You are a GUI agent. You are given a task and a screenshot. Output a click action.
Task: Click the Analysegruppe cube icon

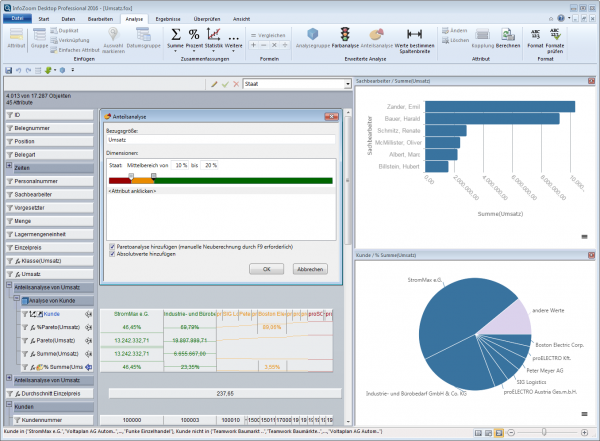pyautogui.click(x=313, y=34)
